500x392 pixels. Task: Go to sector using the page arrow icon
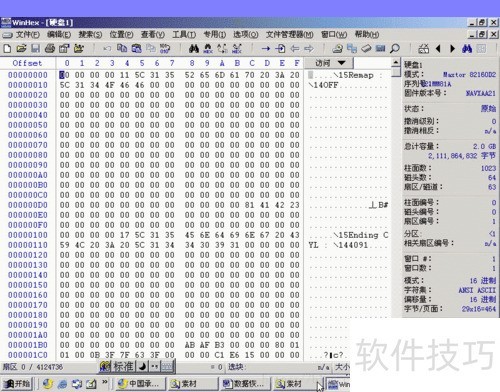click(280, 49)
